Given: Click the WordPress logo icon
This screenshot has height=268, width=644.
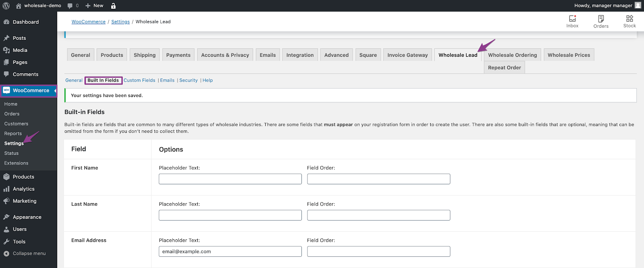Looking at the screenshot, I should point(6,6).
